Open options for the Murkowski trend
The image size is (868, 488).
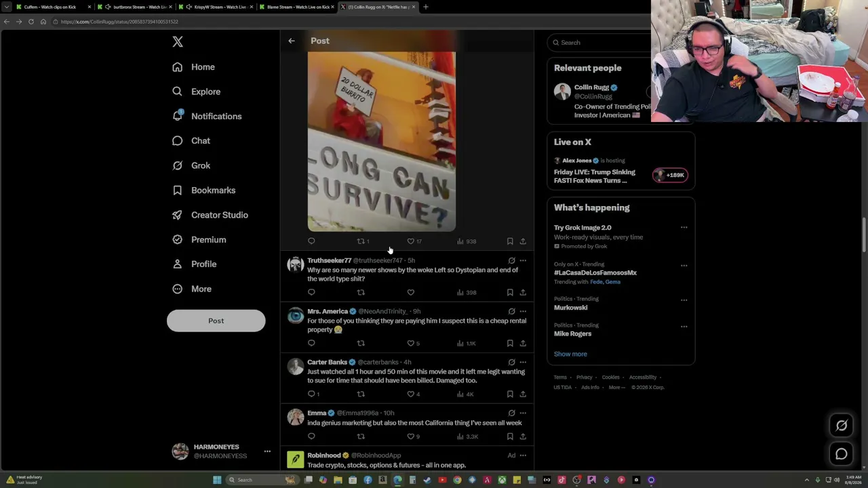684,300
